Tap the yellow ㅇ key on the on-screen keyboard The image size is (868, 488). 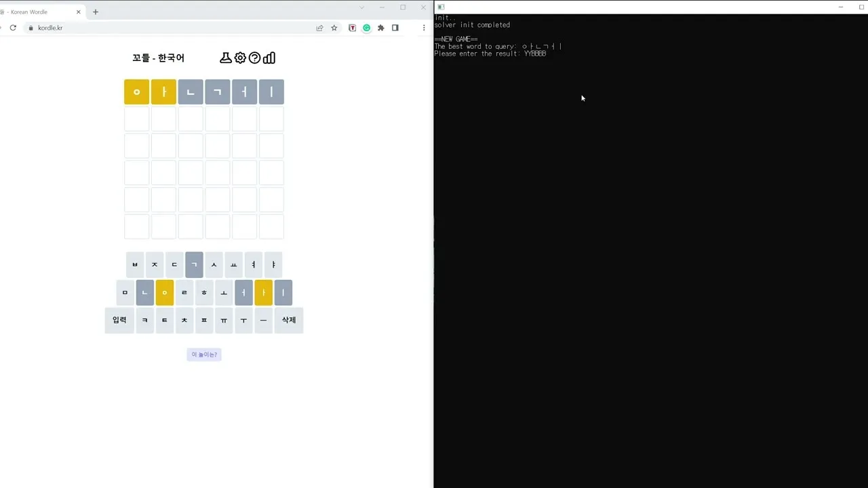click(x=164, y=293)
